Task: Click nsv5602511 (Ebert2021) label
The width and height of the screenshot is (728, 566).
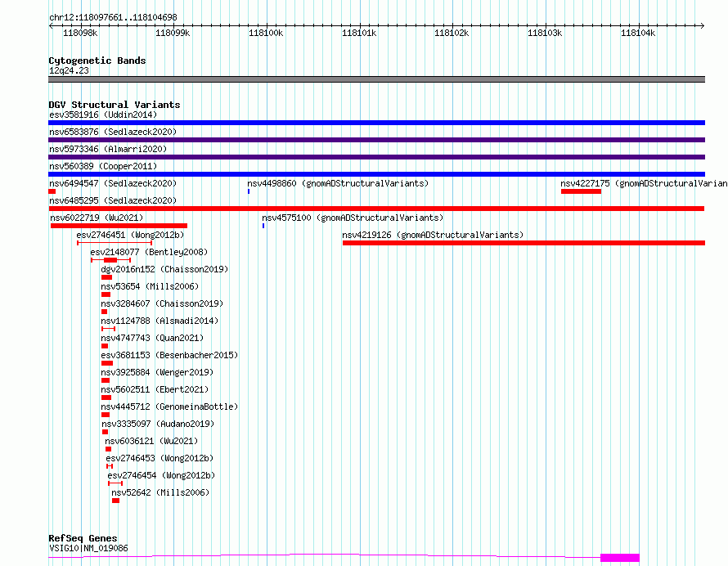Action: click(x=155, y=389)
